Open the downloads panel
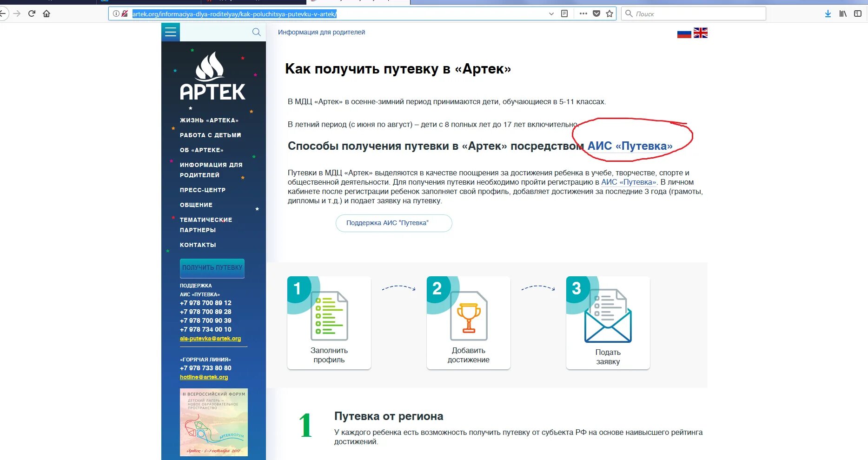The width and height of the screenshot is (868, 460). pos(828,14)
